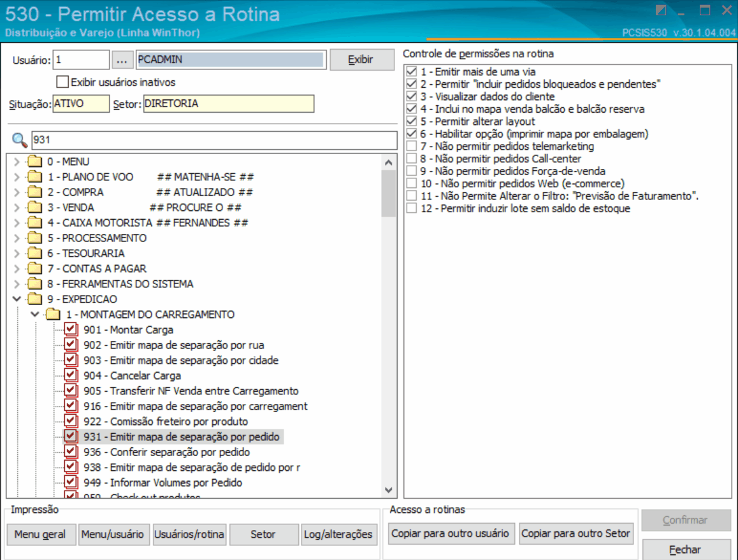Collapse the 9 - EXPEDICAO tree node
This screenshot has height=560, width=738.
17,299
